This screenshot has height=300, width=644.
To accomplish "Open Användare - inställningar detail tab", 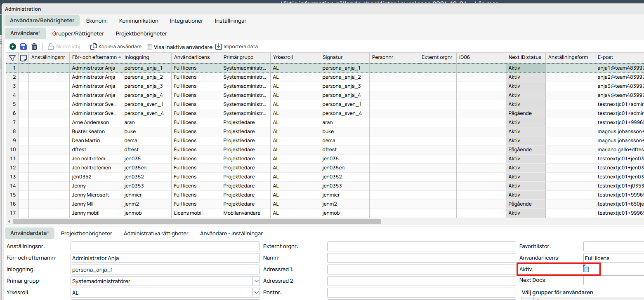I will [231, 233].
